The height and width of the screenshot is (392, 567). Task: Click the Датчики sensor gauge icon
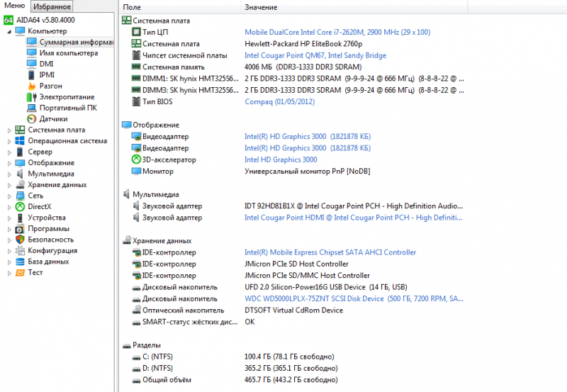pyautogui.click(x=31, y=119)
